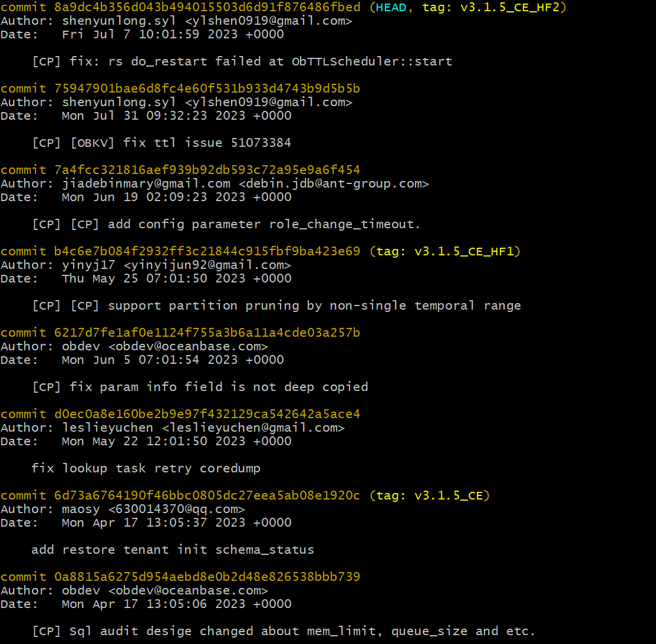
Task: Click commit hash starting with 0a8815a6
Action: [x=207, y=577]
